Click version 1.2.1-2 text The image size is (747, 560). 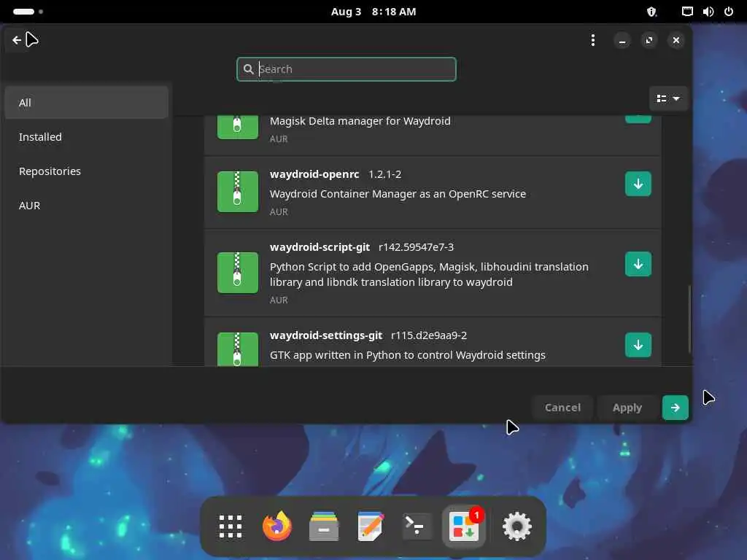click(x=385, y=174)
